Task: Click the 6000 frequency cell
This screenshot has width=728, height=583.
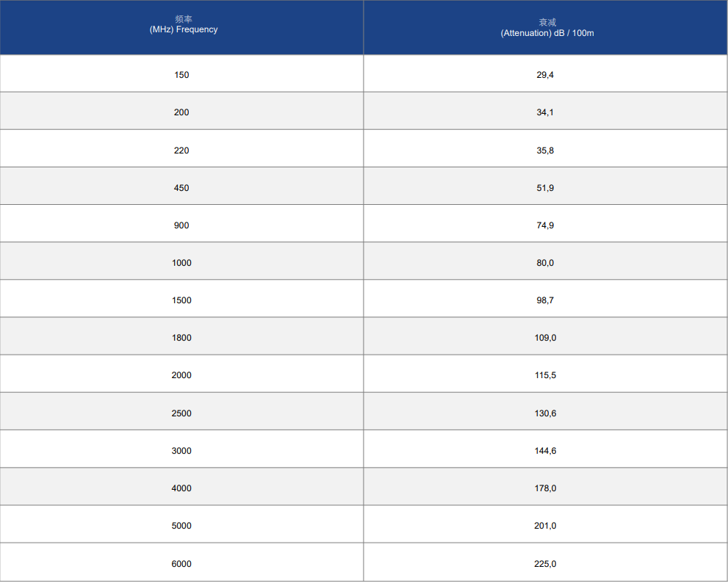Action: 181,562
